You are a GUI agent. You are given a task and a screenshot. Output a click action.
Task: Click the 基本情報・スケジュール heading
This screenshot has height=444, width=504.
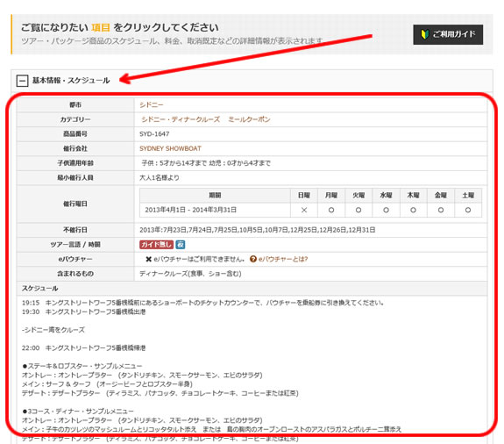click(x=71, y=81)
